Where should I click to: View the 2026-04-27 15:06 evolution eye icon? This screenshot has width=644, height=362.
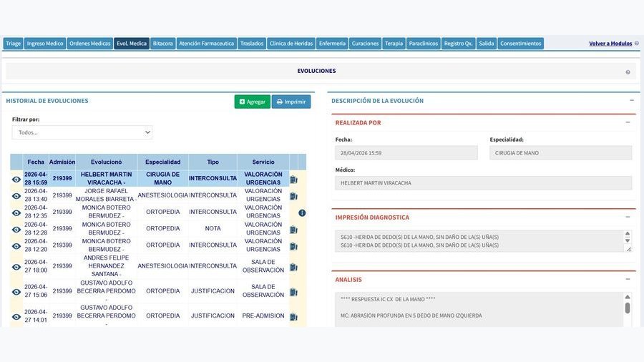point(16,292)
